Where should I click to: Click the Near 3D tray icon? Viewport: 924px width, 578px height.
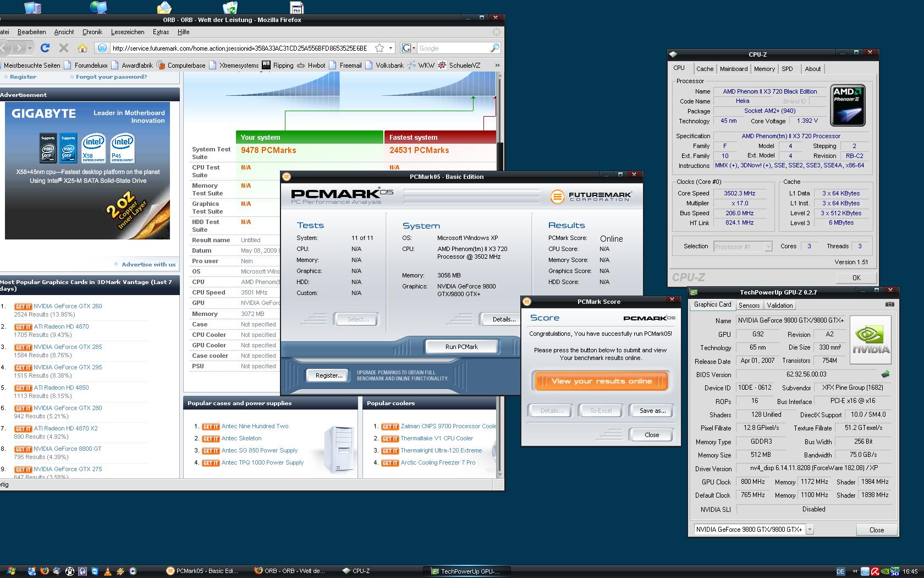894,571
